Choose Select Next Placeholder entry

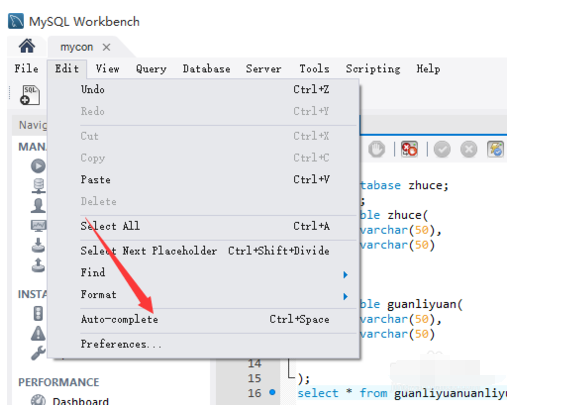pos(205,251)
